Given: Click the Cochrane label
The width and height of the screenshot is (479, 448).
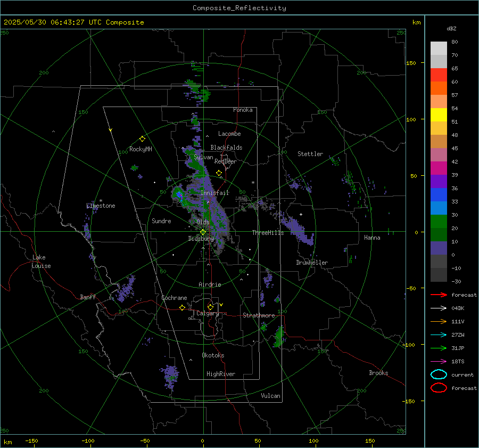Looking at the screenshot, I should point(174,298).
